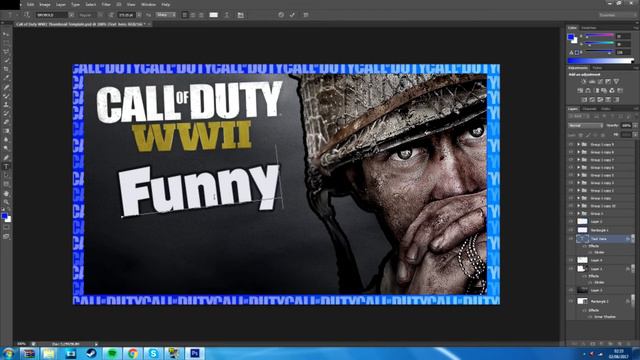Select the Pen tool
Screen dimensions: 640x360
(6, 158)
